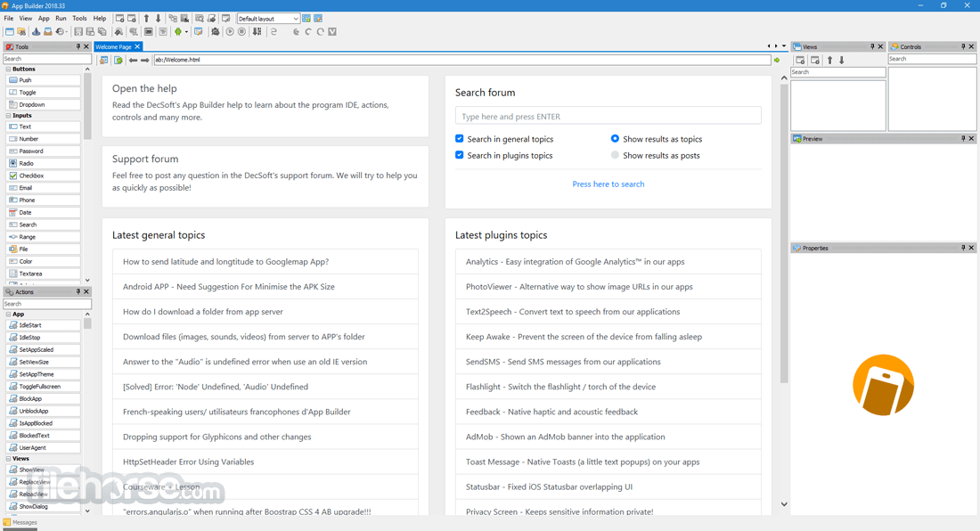Click the ab:/Welcome.html address bar
980x531 pixels.
click(x=461, y=60)
